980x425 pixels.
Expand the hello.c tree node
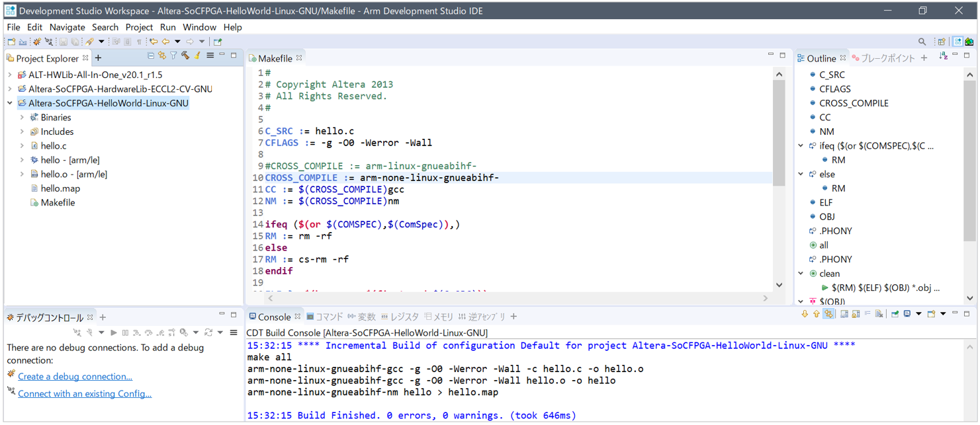coord(22,145)
